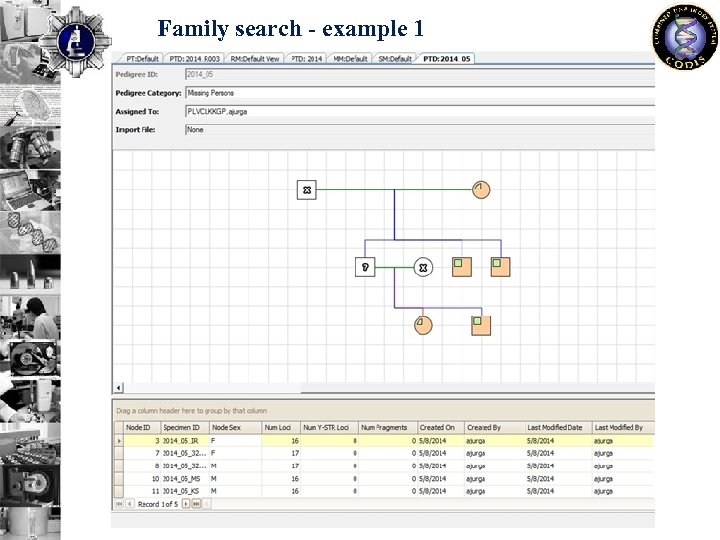Screen dimensions: 720x540
Task: Open the MM:Default tab
Action: point(350,59)
